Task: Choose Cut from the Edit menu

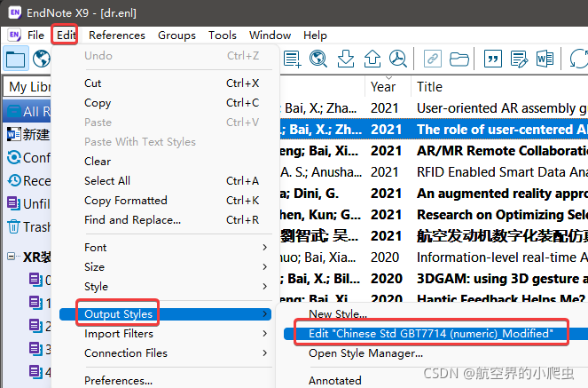Action: 165,83
